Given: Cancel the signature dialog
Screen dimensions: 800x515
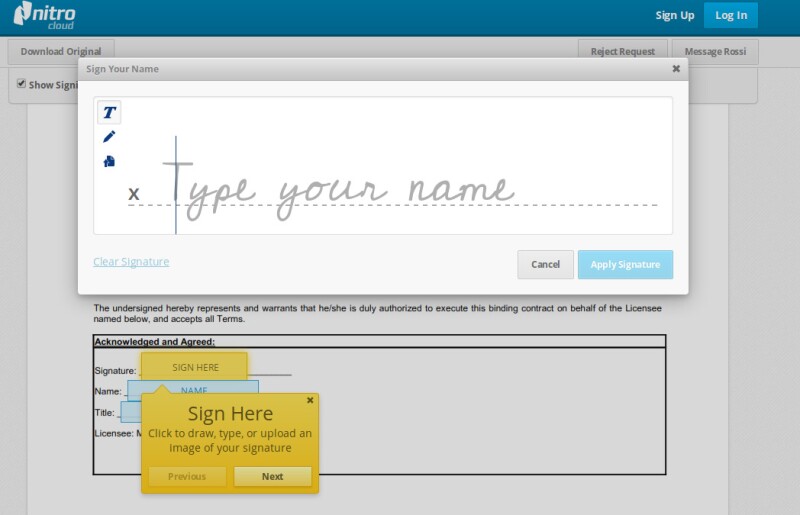Looking at the screenshot, I should click(x=545, y=265).
